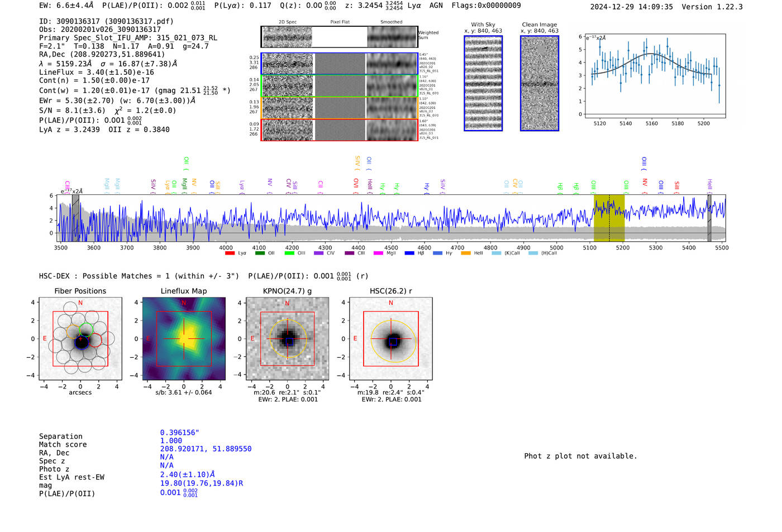Click the With Sky 2D image
Screen dimensions: 782x532
click(483, 83)
